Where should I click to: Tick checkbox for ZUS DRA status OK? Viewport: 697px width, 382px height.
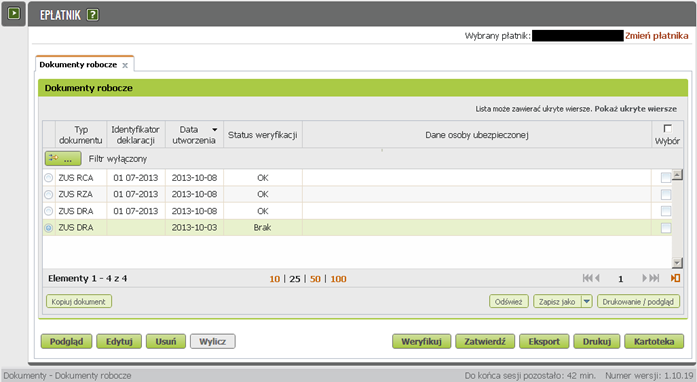point(665,211)
